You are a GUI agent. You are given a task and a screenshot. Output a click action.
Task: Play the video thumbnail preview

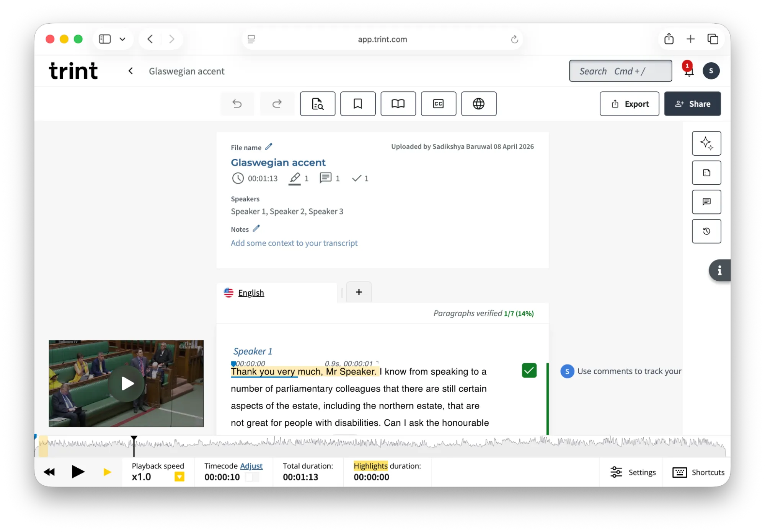click(x=126, y=384)
